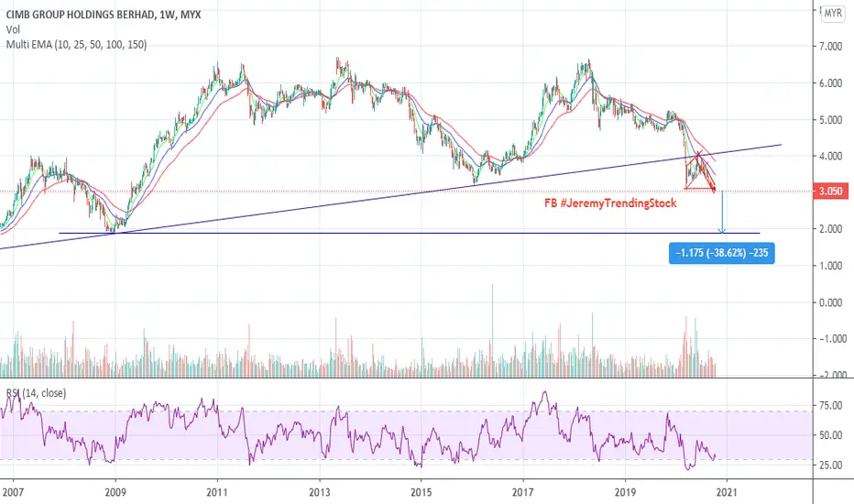The image size is (854, 504).
Task: Click the 25.00 RSI axis label
Action: point(830,466)
